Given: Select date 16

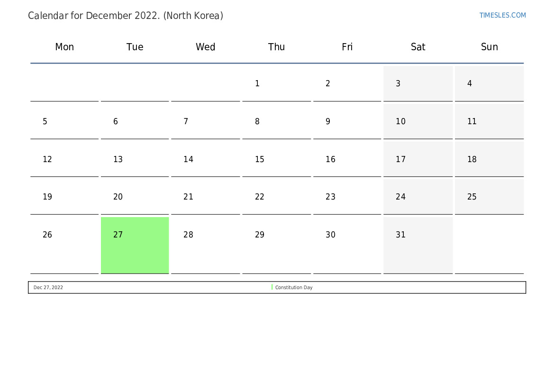Looking at the screenshot, I should pos(347,159).
